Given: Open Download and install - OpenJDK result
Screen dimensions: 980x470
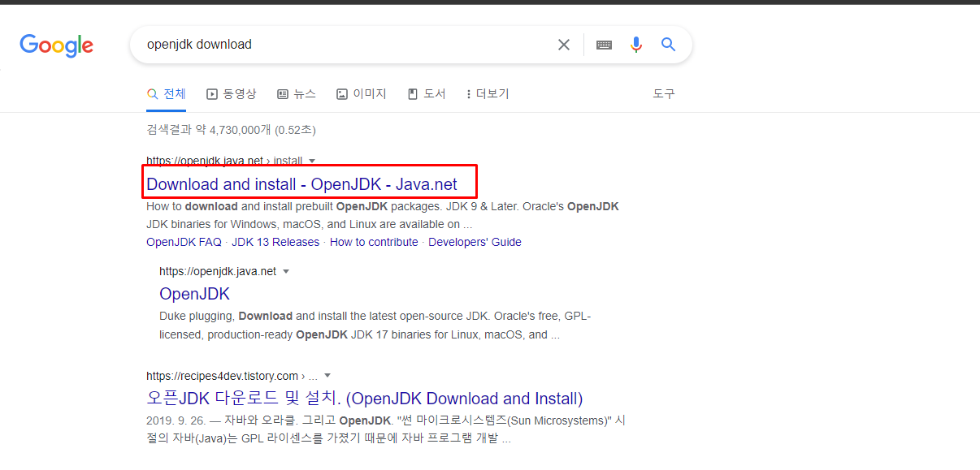Looking at the screenshot, I should point(301,184).
